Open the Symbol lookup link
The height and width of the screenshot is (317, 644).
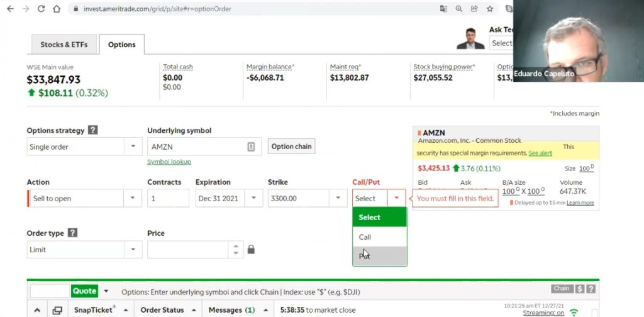(169, 162)
